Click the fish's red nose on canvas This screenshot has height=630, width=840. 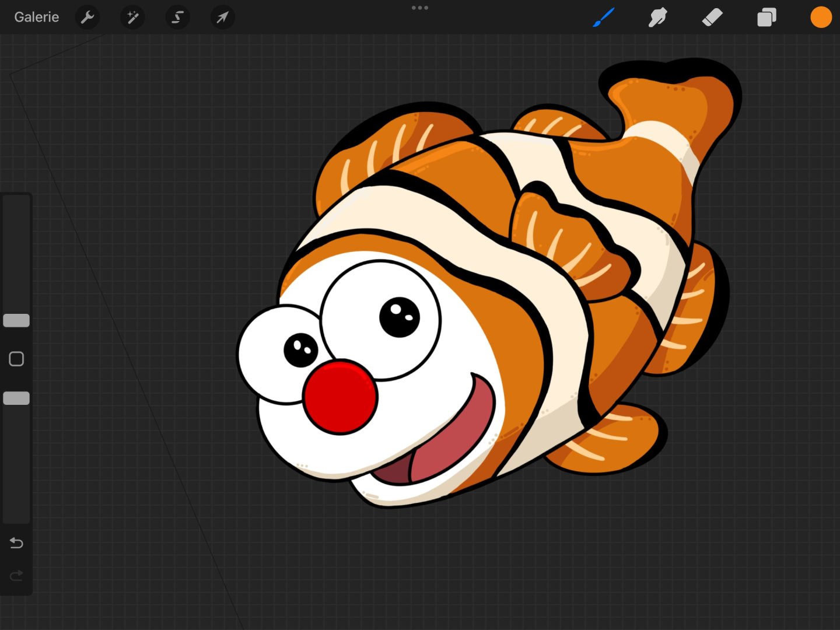(340, 397)
